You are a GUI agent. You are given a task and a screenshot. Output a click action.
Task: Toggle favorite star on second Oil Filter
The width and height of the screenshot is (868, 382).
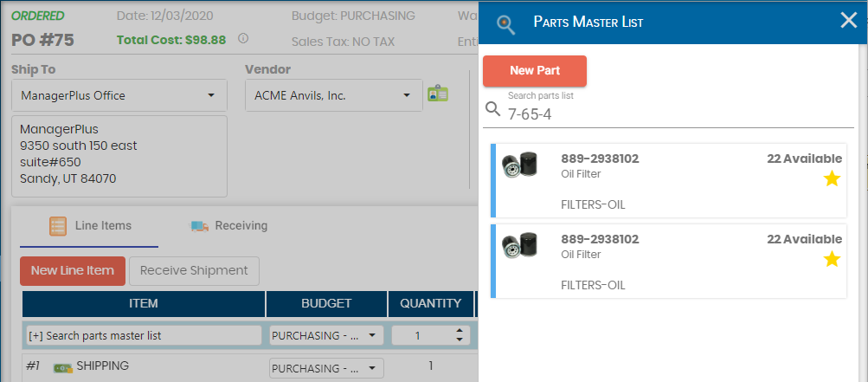click(832, 259)
